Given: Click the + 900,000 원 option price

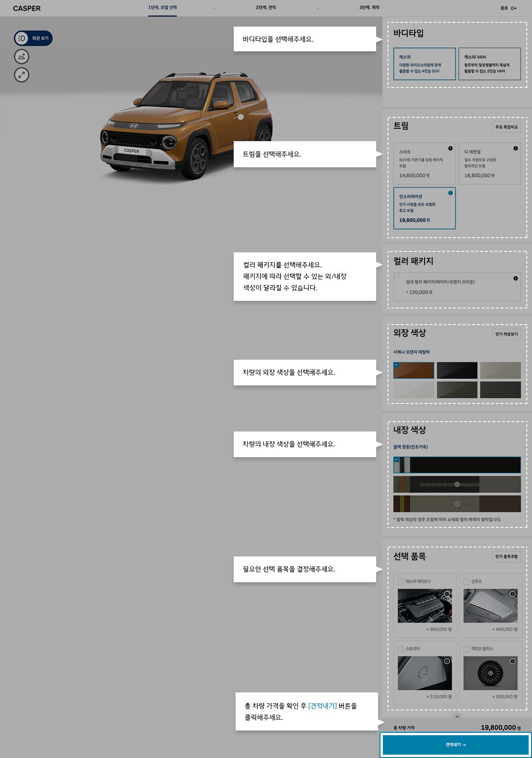Looking at the screenshot, I should coord(439,629).
